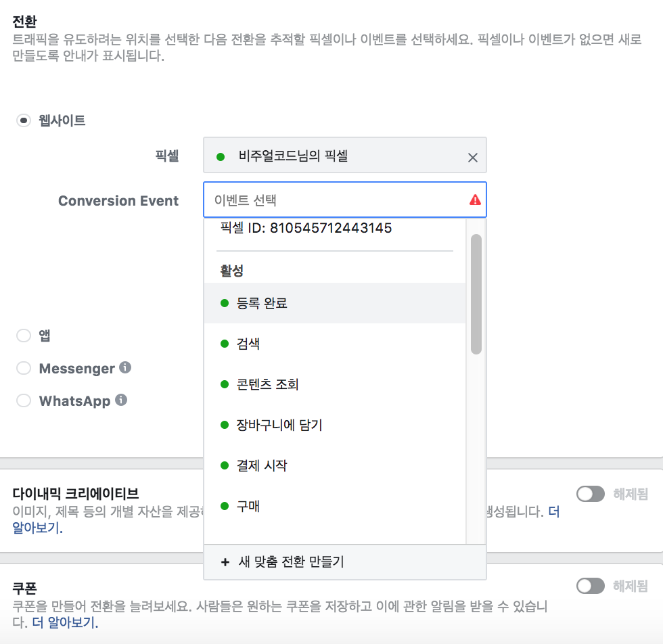Click the plus icon before 새 맞춤 전환 만들기
Screen dimensions: 663x644
225,561
